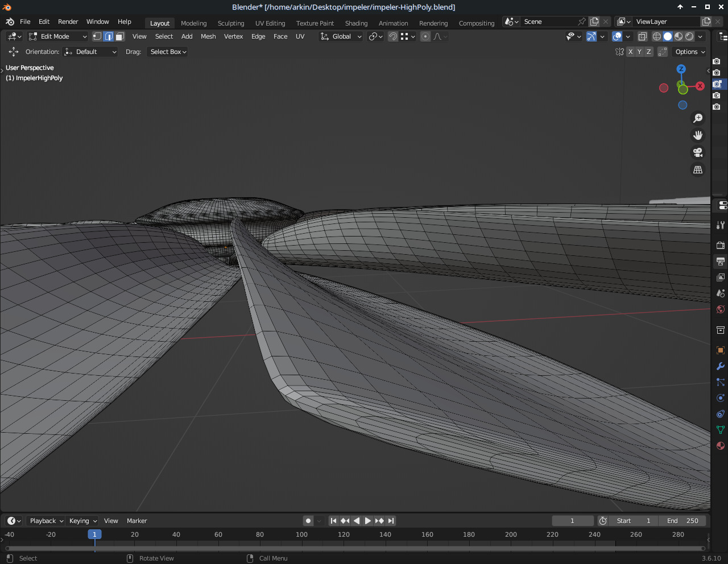Open the timeline editor type selector
Viewport: 728px width, 564px height.
[x=14, y=521]
